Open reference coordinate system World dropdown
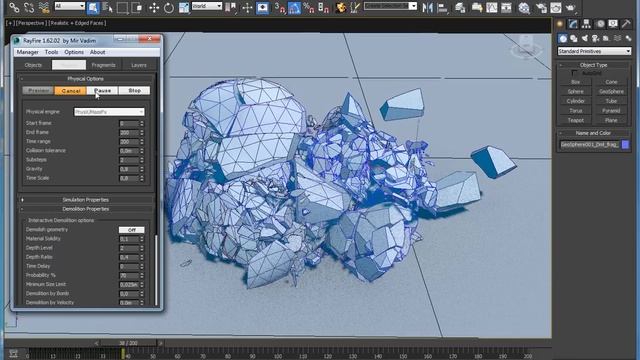Screen dimensions: 640x360 tap(207, 6)
